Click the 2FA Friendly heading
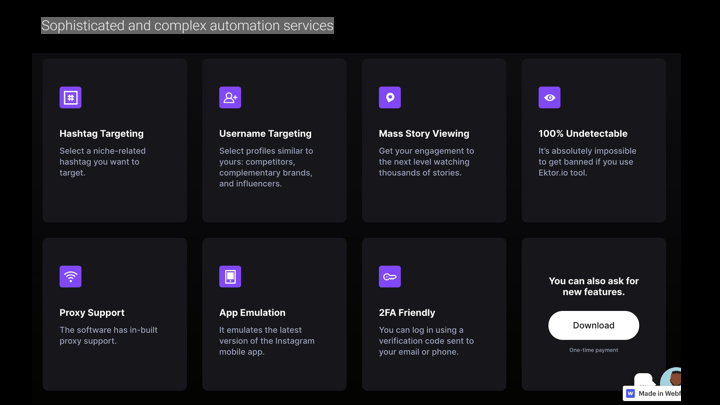Screen dimensions: 720x405 (407, 312)
